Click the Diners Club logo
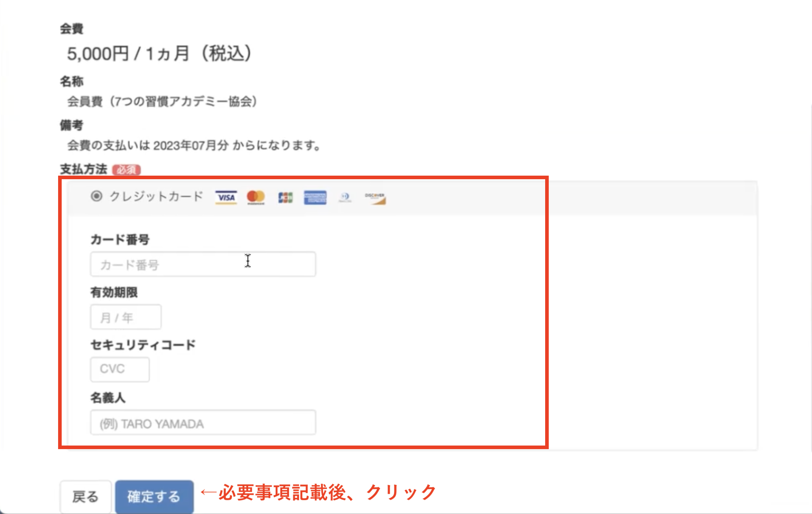This screenshot has height=514, width=812. [345, 197]
